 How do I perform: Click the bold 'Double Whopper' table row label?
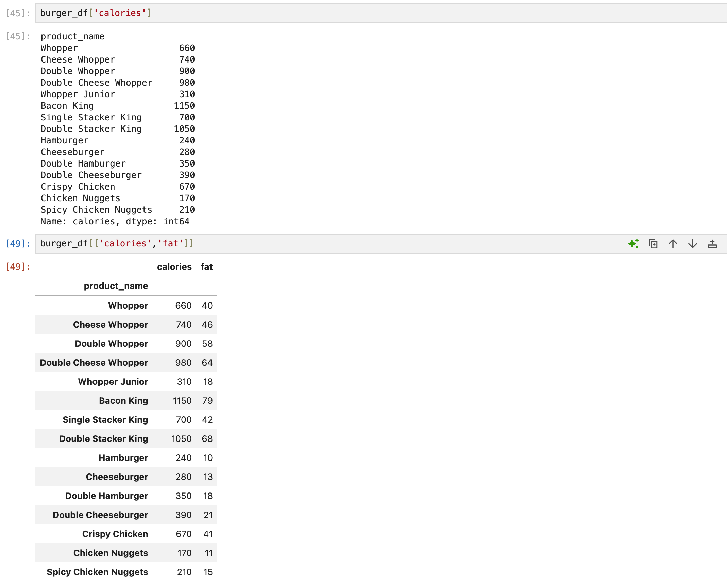tap(112, 344)
